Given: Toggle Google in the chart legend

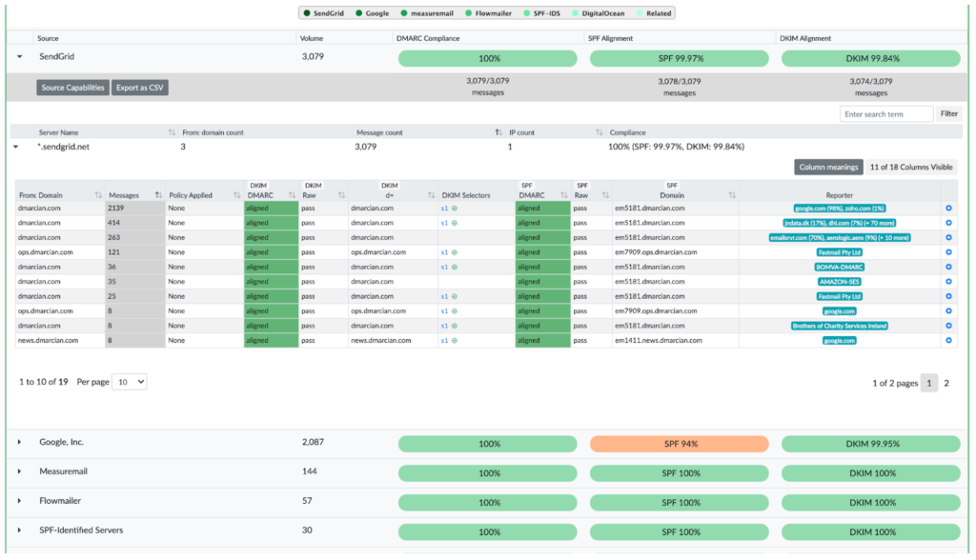Looking at the screenshot, I should [x=373, y=13].
